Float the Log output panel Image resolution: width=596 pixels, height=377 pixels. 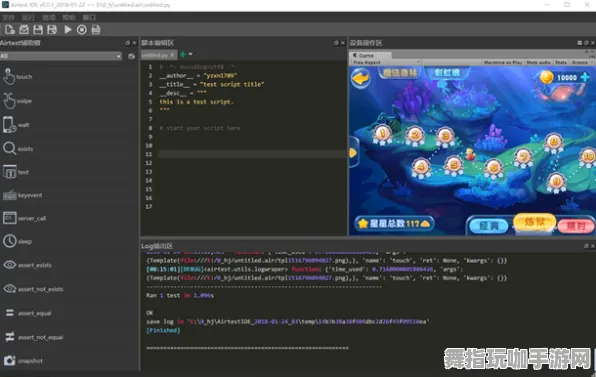pos(586,246)
